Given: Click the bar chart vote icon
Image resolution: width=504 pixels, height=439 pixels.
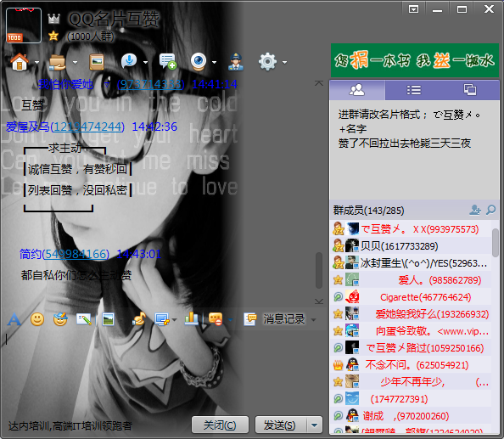Looking at the screenshot, I should tap(192, 318).
